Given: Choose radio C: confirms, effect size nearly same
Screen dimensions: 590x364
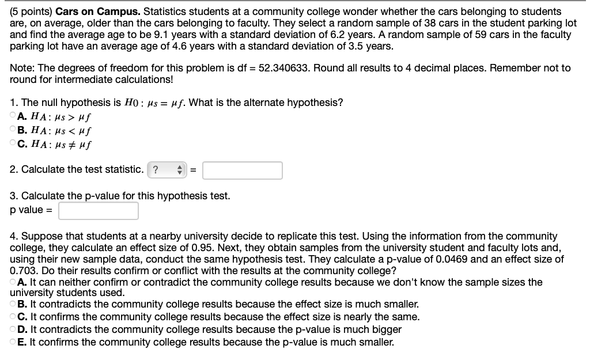Looking at the screenshot, I should point(13,316).
